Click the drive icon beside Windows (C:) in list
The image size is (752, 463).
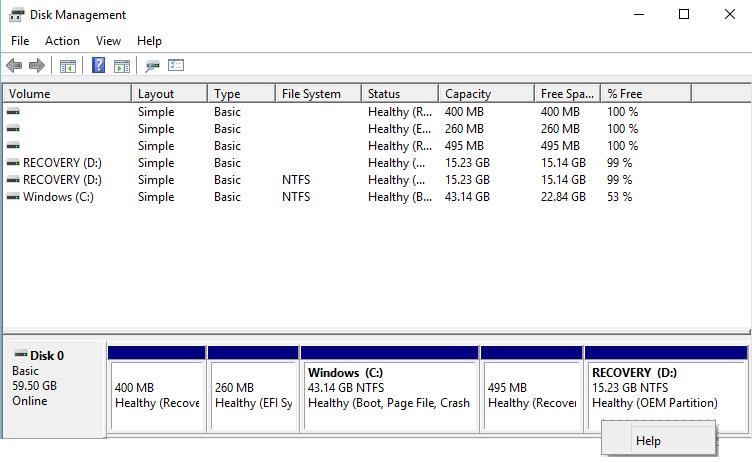pos(13,197)
